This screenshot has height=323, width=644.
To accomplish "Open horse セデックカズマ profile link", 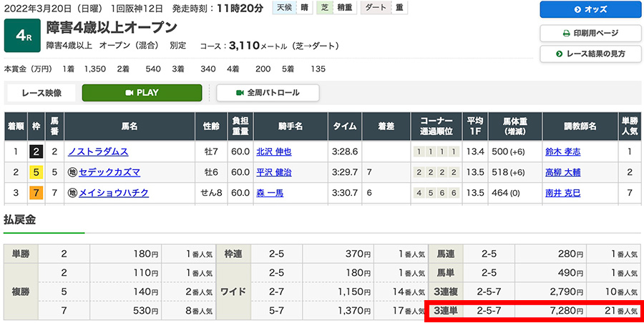I will pyautogui.click(x=109, y=172).
